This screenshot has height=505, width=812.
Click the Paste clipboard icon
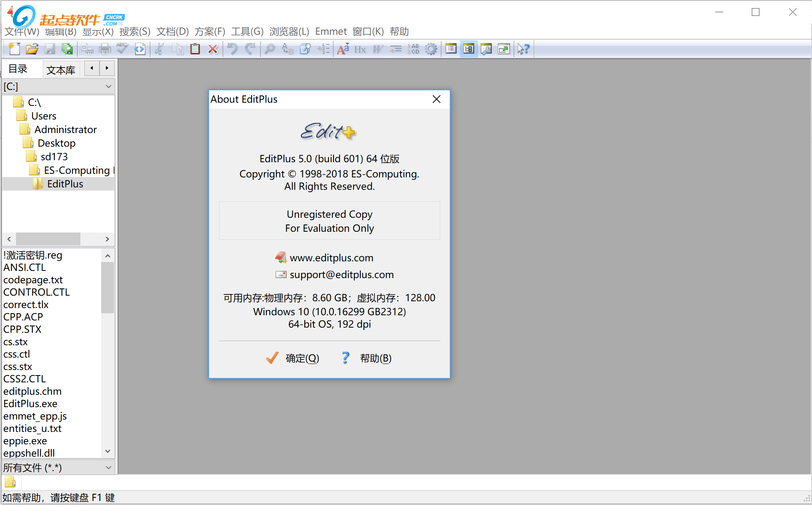pos(195,49)
